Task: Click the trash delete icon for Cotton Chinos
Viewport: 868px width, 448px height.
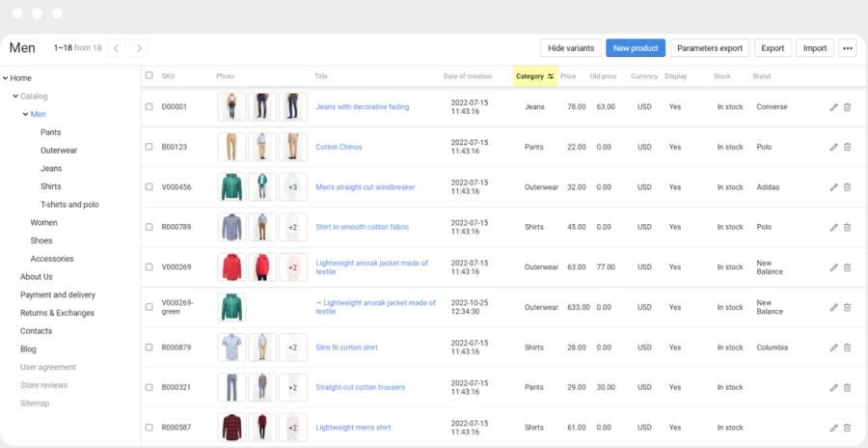Action: point(847,147)
